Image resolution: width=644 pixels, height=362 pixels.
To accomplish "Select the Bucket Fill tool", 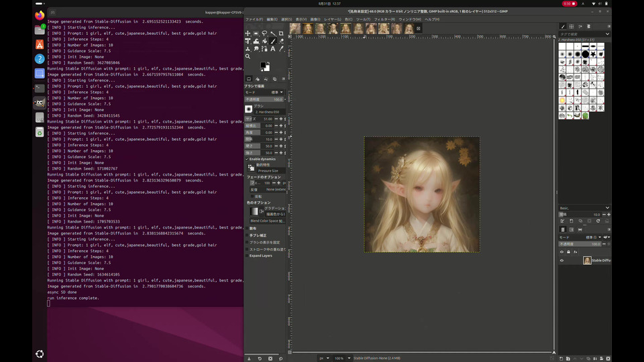I will (264, 41).
